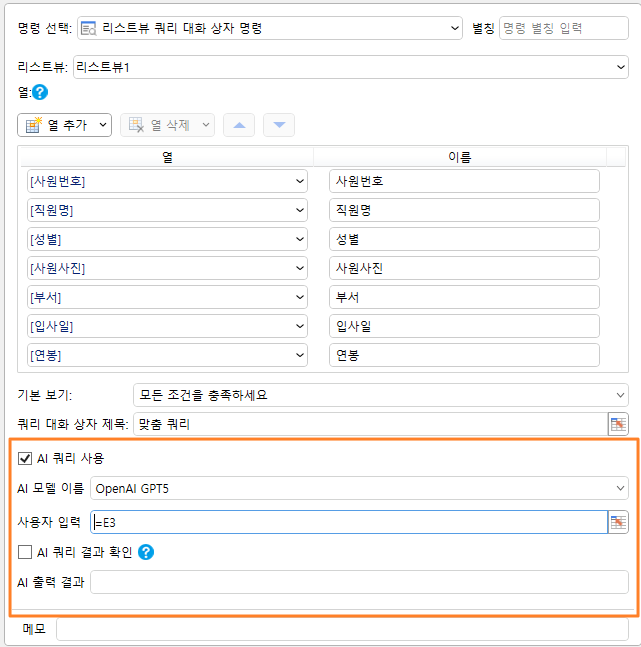
Task: Enable the AI 쿼리 결과 확인 checkbox
Action: 25,552
